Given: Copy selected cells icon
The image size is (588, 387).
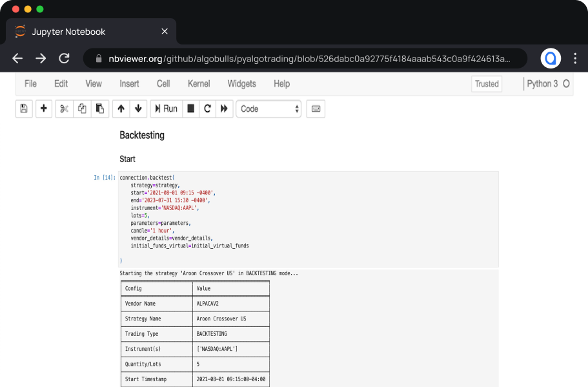Looking at the screenshot, I should (x=82, y=109).
